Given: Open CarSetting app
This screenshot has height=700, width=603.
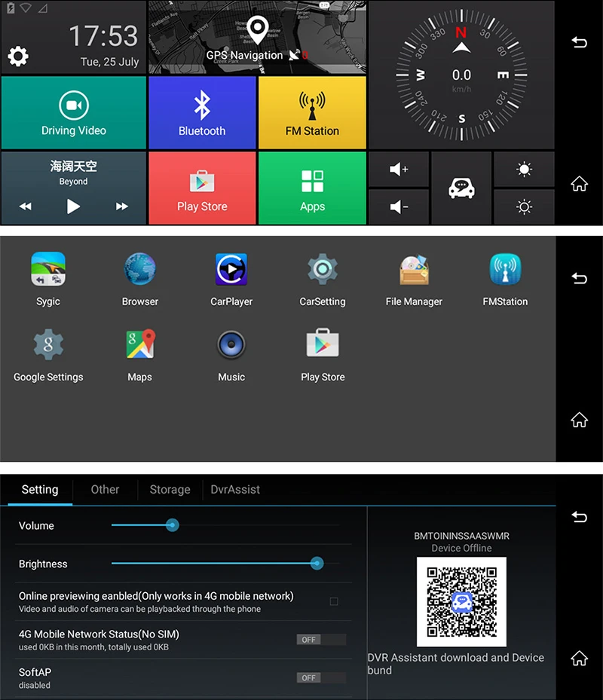Looking at the screenshot, I should (x=323, y=279).
